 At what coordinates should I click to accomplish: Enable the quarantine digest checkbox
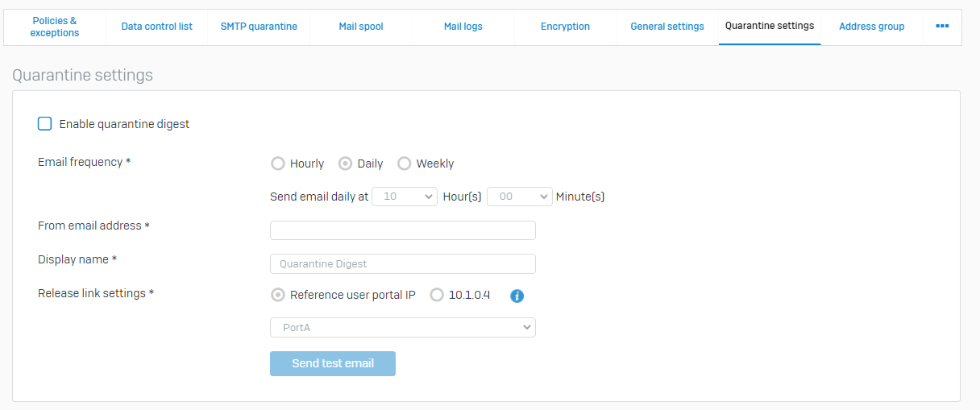[x=45, y=124]
